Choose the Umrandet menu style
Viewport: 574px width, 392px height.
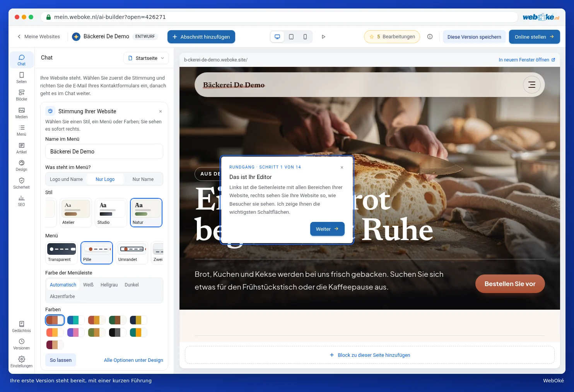pyautogui.click(x=132, y=253)
